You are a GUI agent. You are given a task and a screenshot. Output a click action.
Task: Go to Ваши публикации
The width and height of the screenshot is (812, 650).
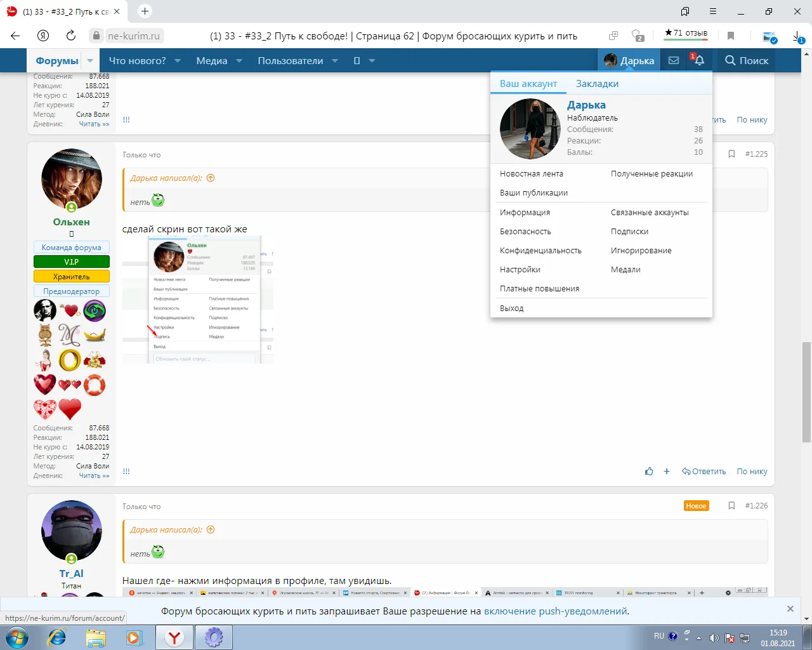coord(534,193)
